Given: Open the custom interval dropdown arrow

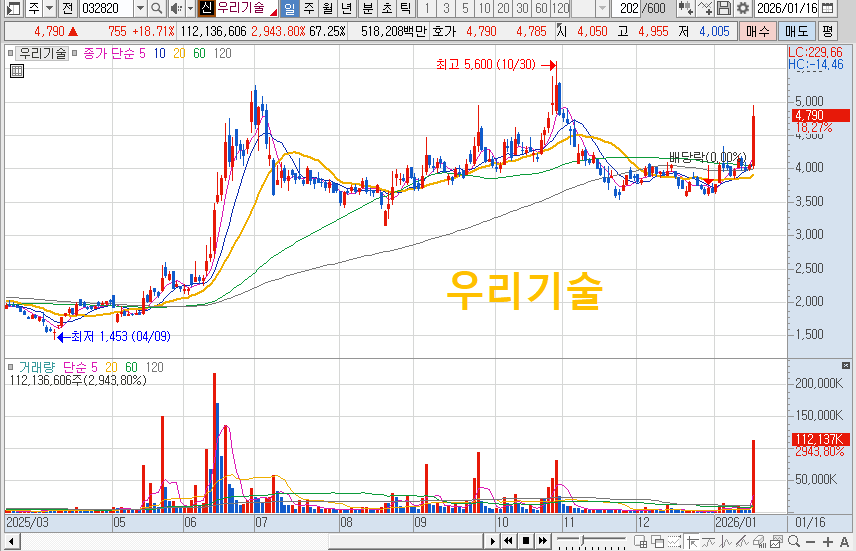Looking at the screenshot, I should (602, 8).
